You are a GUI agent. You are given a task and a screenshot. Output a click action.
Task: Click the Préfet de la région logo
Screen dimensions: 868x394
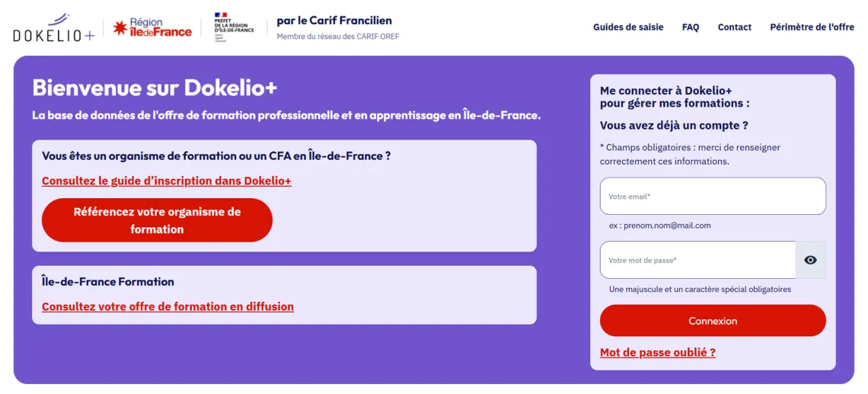(x=234, y=27)
